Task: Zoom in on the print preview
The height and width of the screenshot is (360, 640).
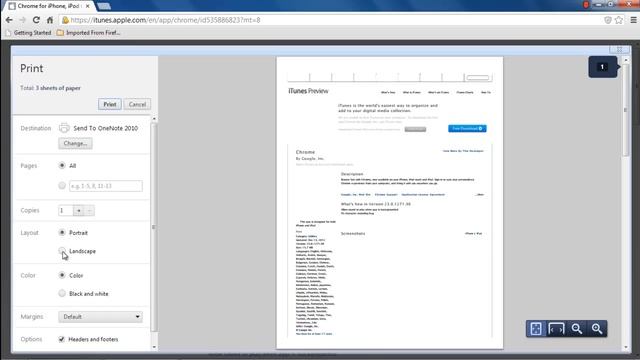Action: pyautogui.click(x=597, y=329)
